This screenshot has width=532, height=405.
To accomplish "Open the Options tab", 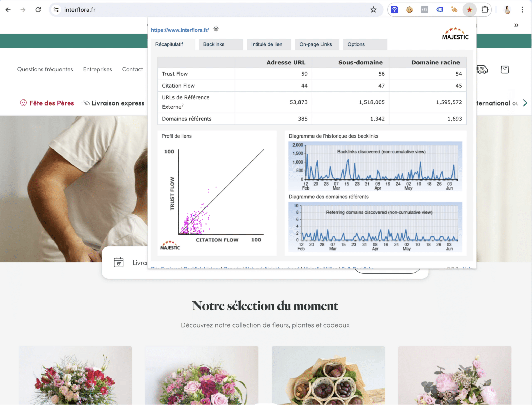I will (365, 44).
